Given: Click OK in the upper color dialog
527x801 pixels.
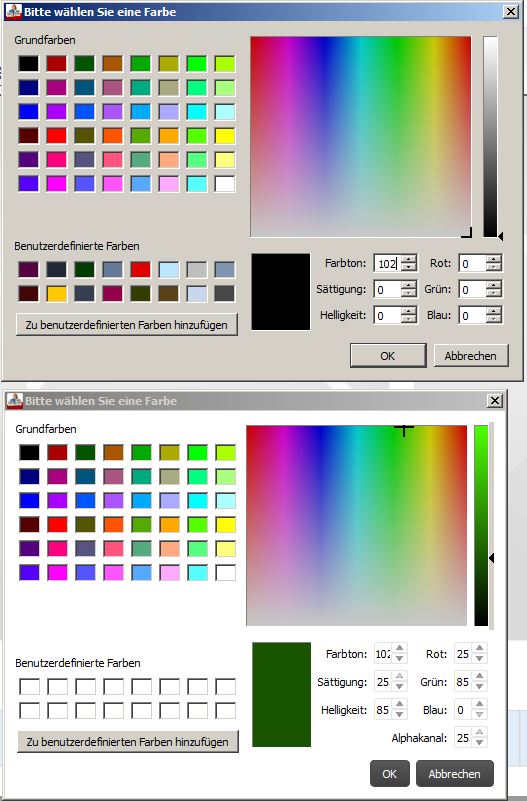Looking at the screenshot, I should tap(388, 356).
